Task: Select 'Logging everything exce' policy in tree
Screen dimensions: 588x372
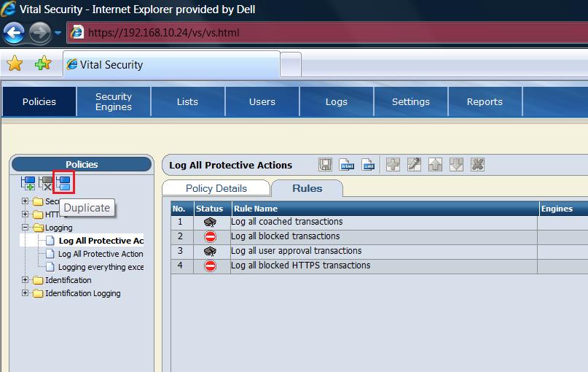Action: [101, 267]
